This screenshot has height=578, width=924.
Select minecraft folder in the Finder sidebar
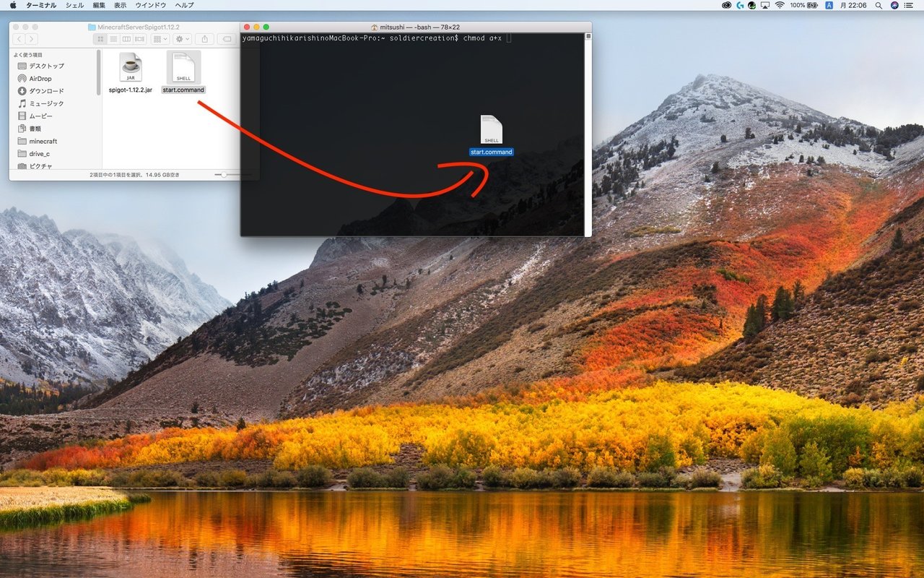click(43, 141)
